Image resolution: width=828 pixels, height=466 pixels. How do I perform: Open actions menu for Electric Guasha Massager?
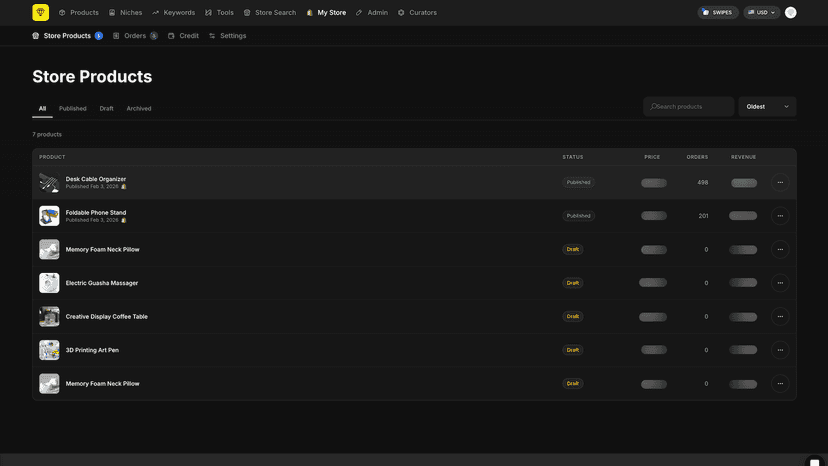coord(780,283)
